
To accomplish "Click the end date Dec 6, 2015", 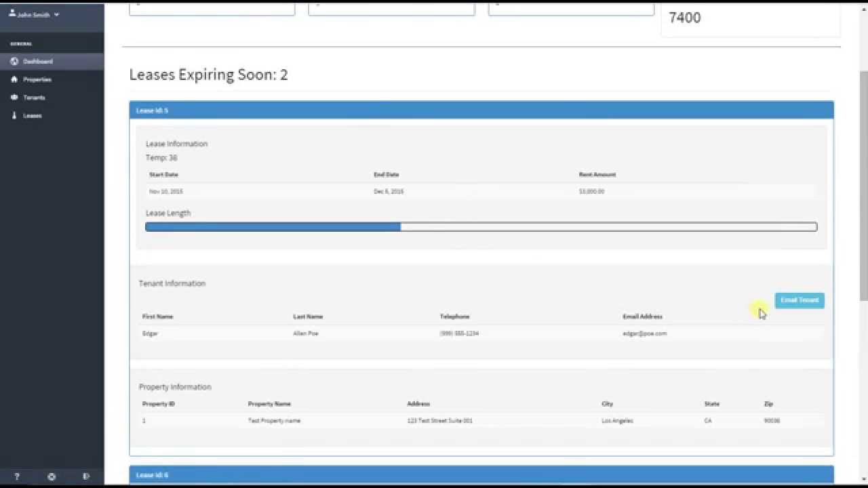I will pyautogui.click(x=389, y=192).
